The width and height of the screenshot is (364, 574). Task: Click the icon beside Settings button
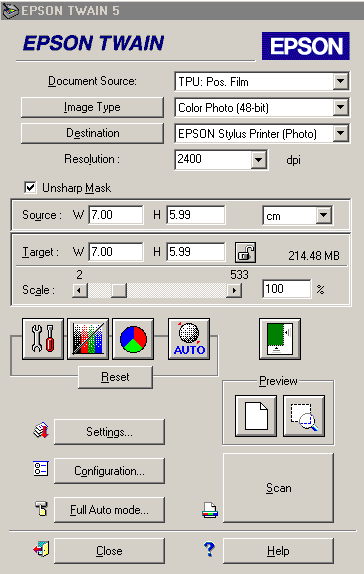pyautogui.click(x=41, y=430)
